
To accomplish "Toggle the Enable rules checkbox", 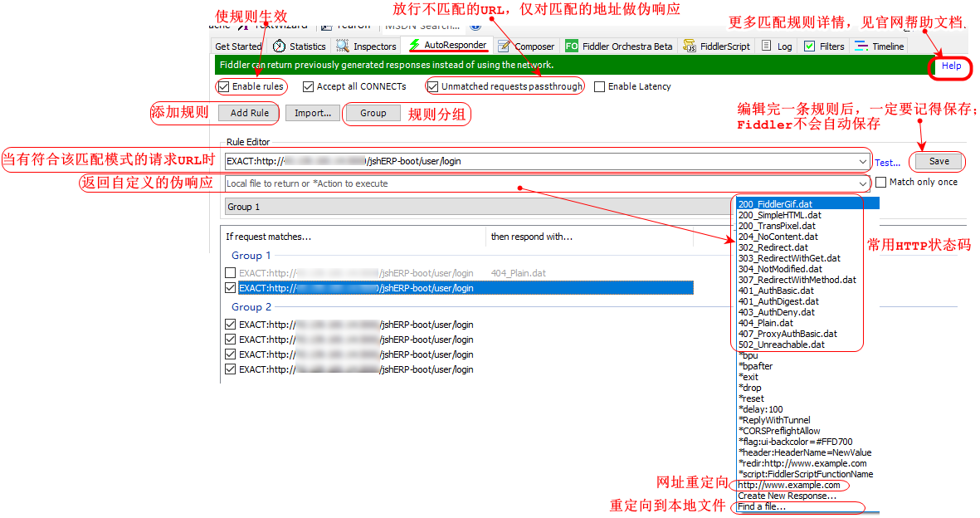I will [225, 86].
